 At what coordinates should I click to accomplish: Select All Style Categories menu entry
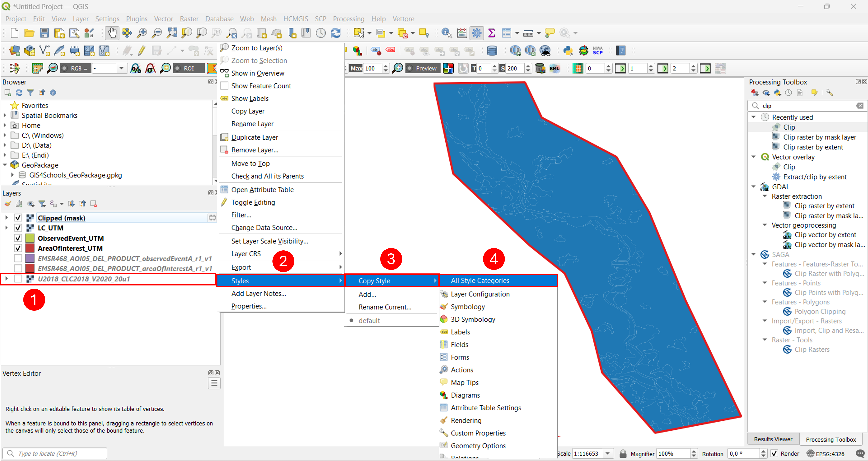(499, 281)
